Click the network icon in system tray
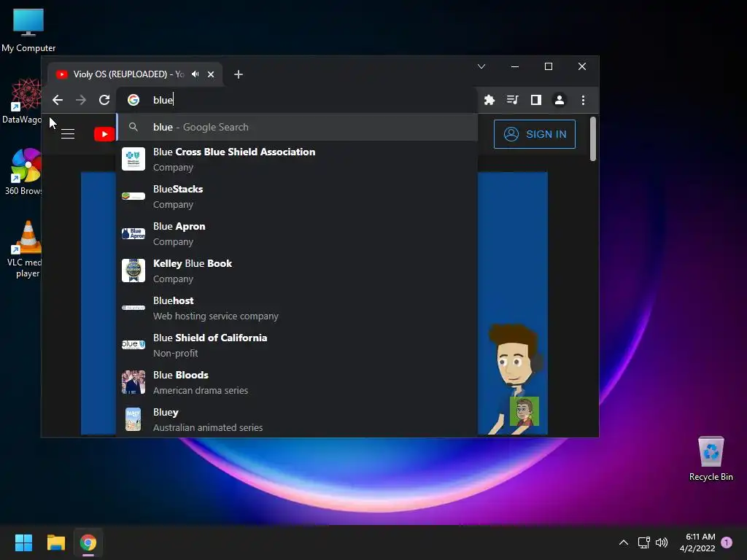This screenshot has height=560, width=747. pos(643,542)
